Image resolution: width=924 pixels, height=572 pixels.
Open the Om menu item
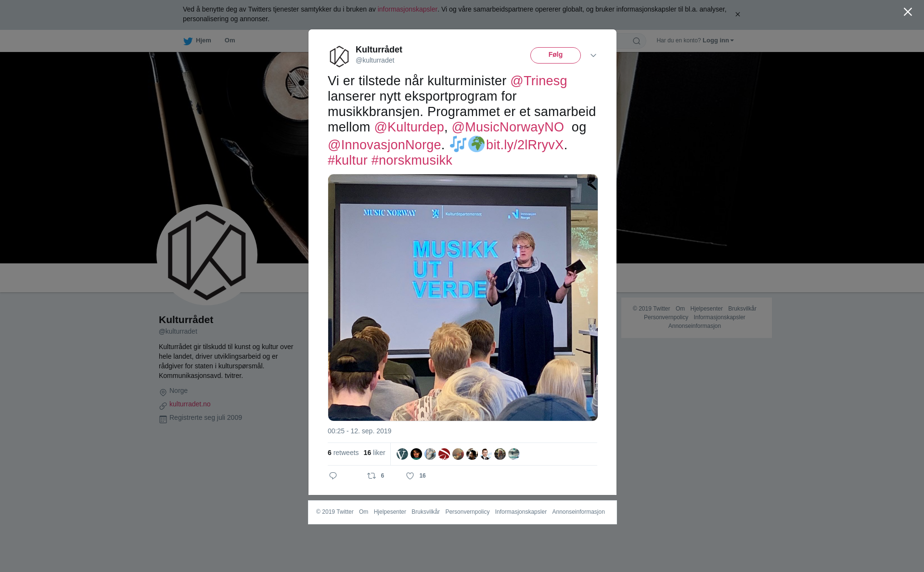[x=230, y=40]
